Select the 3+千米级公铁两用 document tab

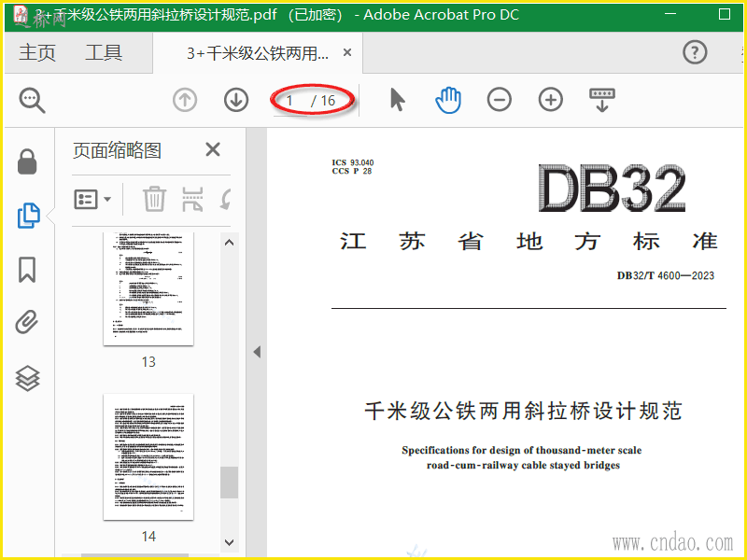point(258,53)
